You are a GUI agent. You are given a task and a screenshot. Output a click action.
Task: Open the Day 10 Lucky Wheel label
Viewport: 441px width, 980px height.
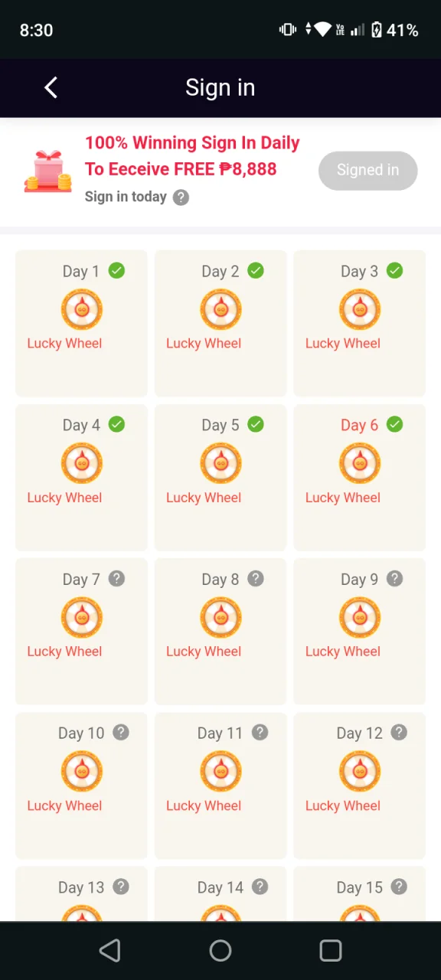pos(64,805)
